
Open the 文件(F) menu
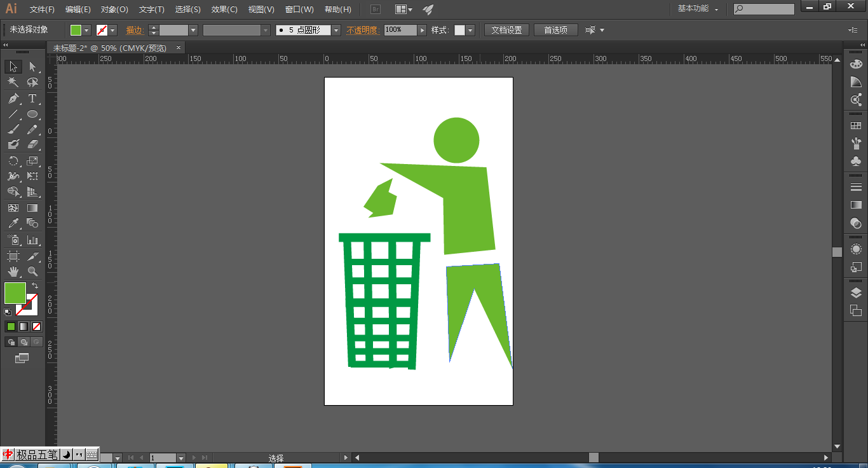(42, 10)
